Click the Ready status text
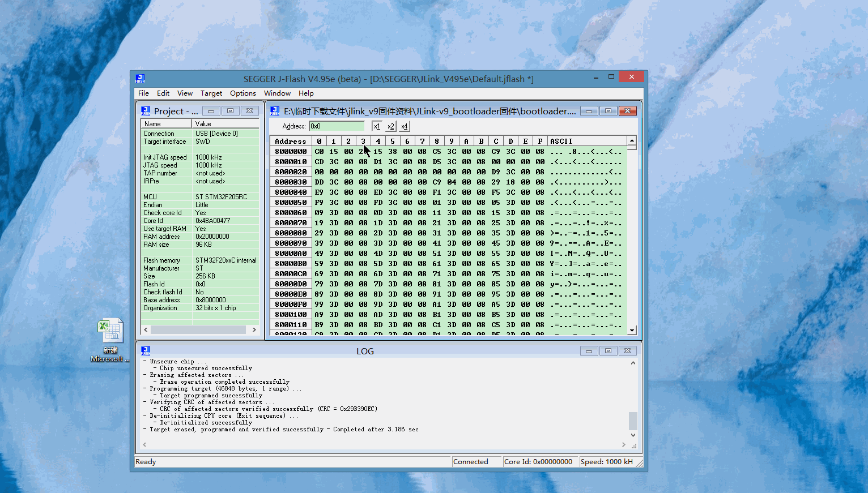The height and width of the screenshot is (493, 868). coord(146,462)
